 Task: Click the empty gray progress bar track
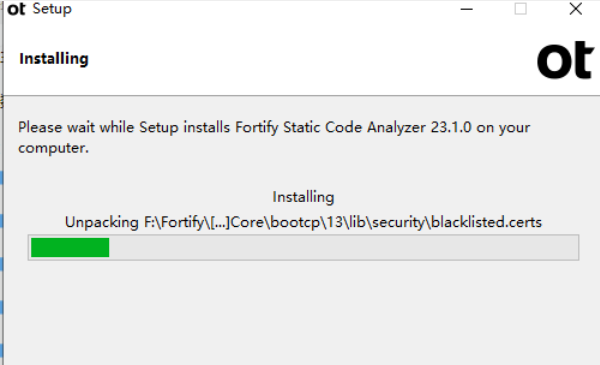[x=344, y=247]
